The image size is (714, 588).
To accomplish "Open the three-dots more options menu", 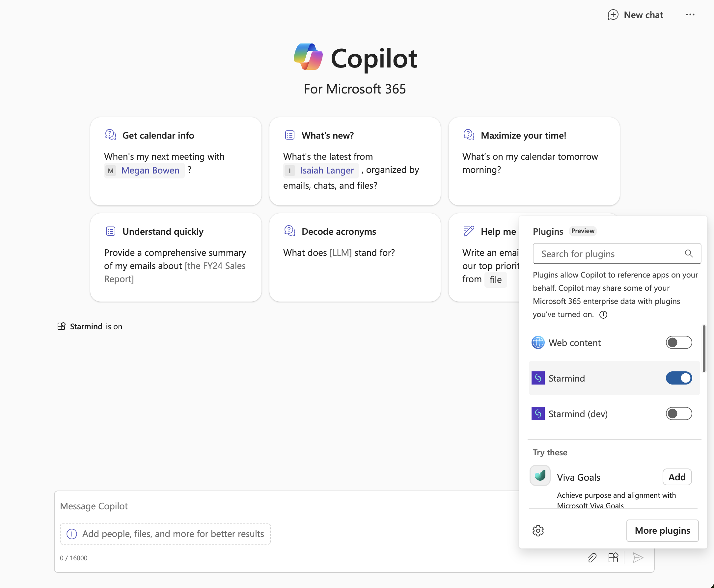I will pos(690,15).
